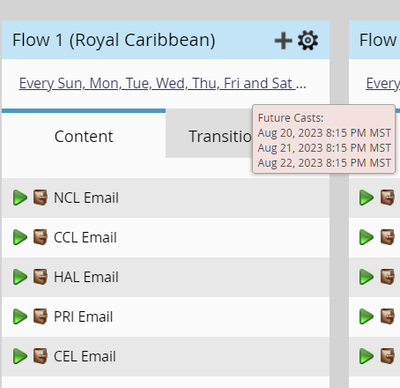Click green play icon beside CCL Email
400x388 pixels.
pos(20,237)
